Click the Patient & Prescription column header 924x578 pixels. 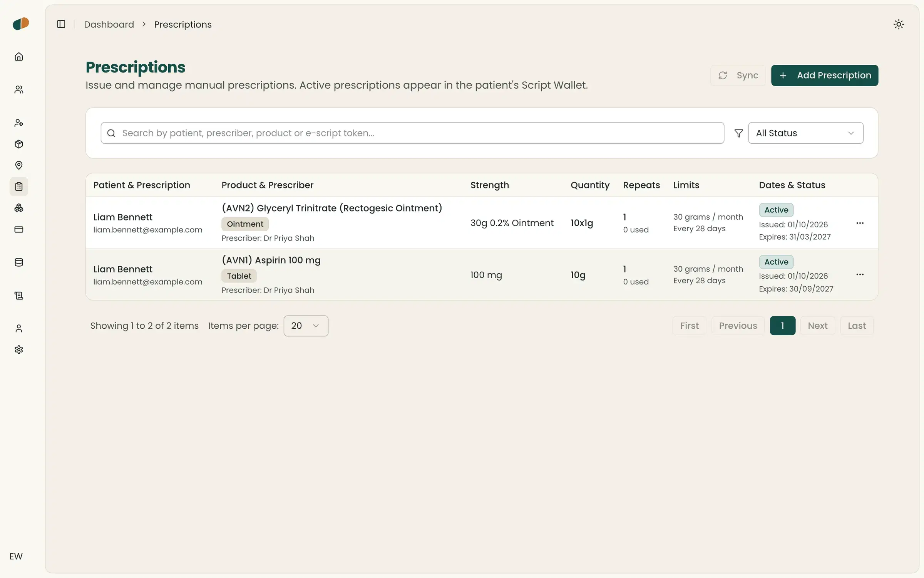point(142,185)
